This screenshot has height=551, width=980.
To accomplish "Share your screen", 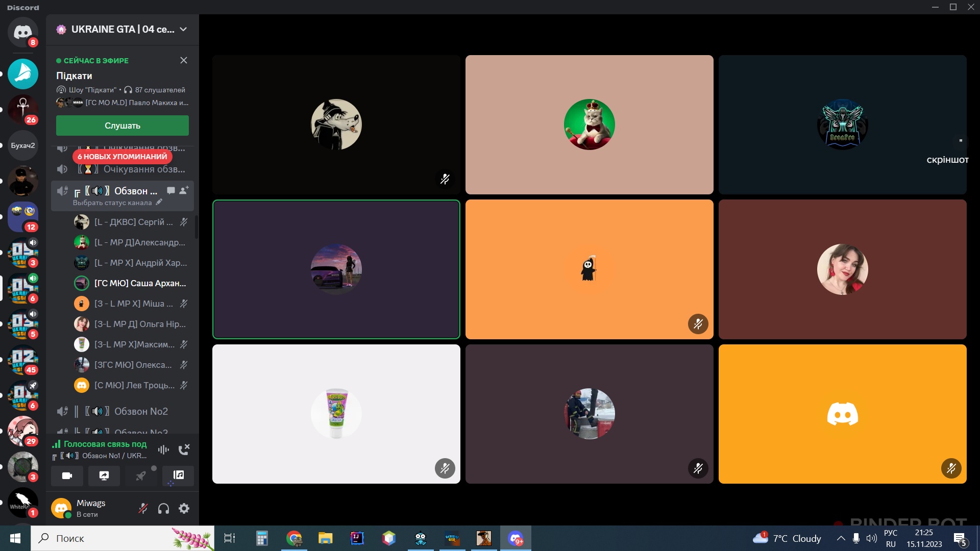I will [x=104, y=475].
